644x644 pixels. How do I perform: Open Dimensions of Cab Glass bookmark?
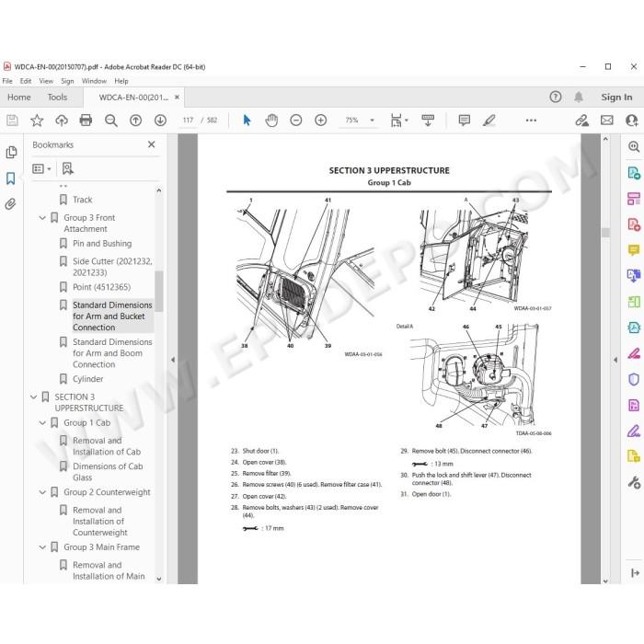coord(108,472)
